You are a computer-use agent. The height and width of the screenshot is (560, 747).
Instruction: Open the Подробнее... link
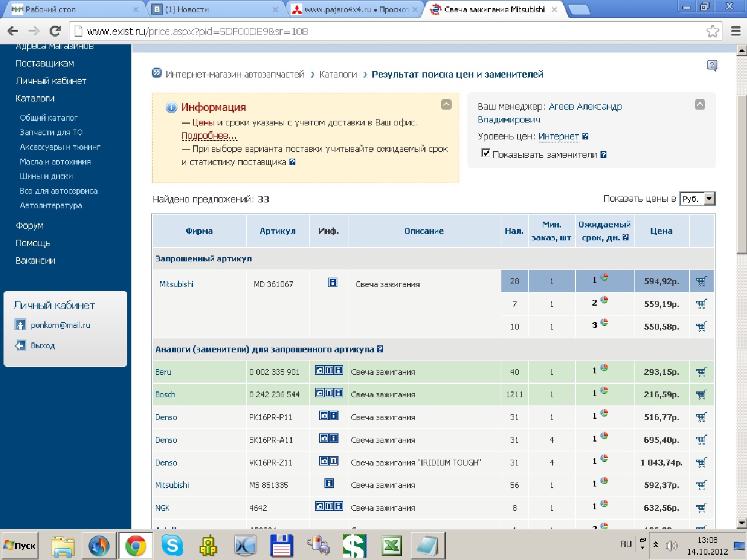tap(209, 136)
